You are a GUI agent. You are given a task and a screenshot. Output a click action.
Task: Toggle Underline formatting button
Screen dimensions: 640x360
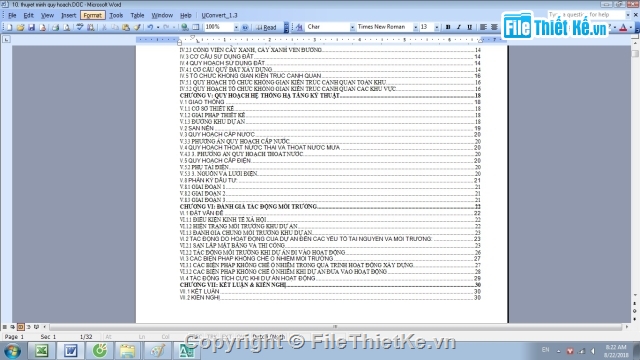[x=469, y=27]
